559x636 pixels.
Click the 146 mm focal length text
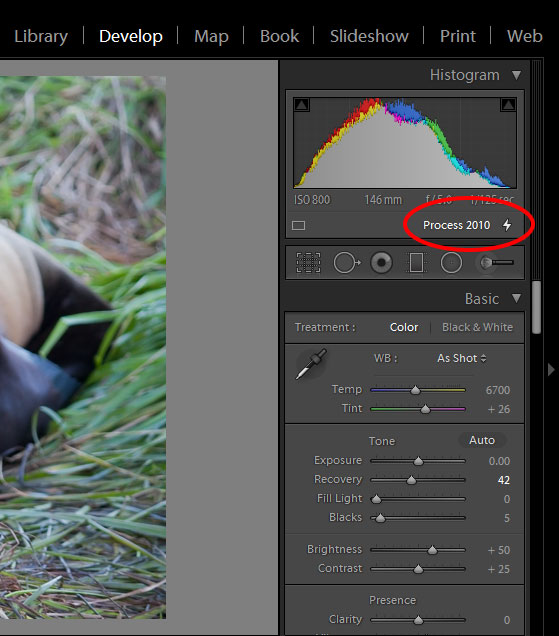383,200
